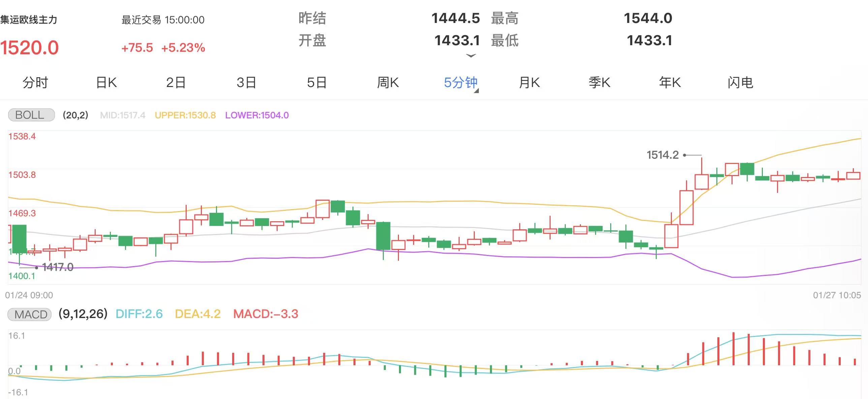Switch to the 周K weekly tab
This screenshot has width=868, height=399.
[x=388, y=83]
